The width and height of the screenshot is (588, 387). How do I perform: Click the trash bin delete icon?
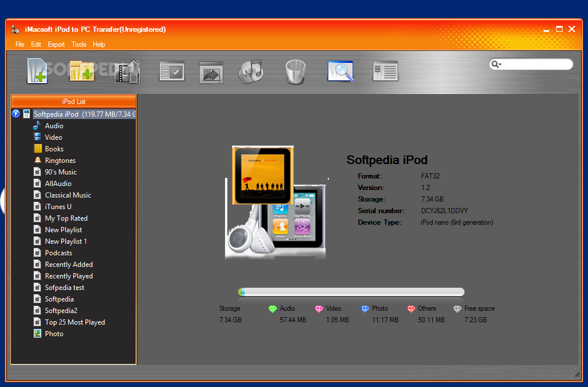click(295, 72)
